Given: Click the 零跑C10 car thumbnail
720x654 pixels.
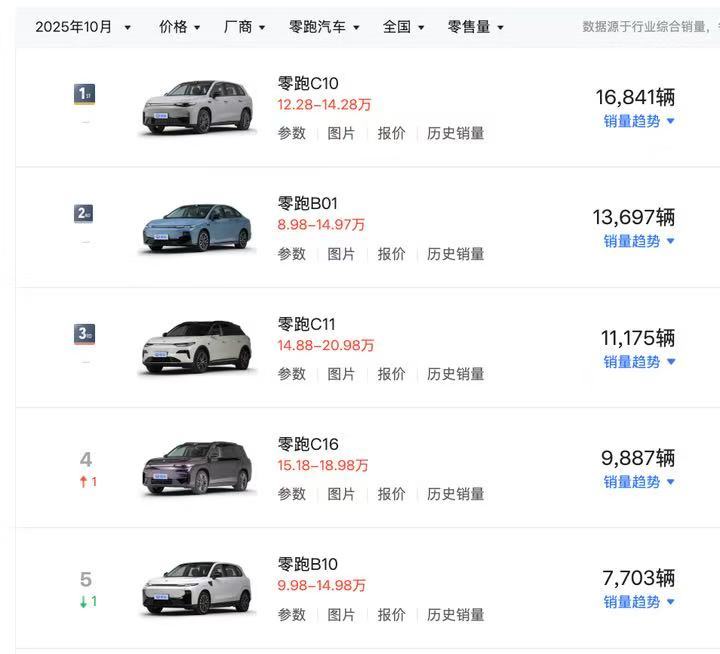Looking at the screenshot, I should pos(198,106).
